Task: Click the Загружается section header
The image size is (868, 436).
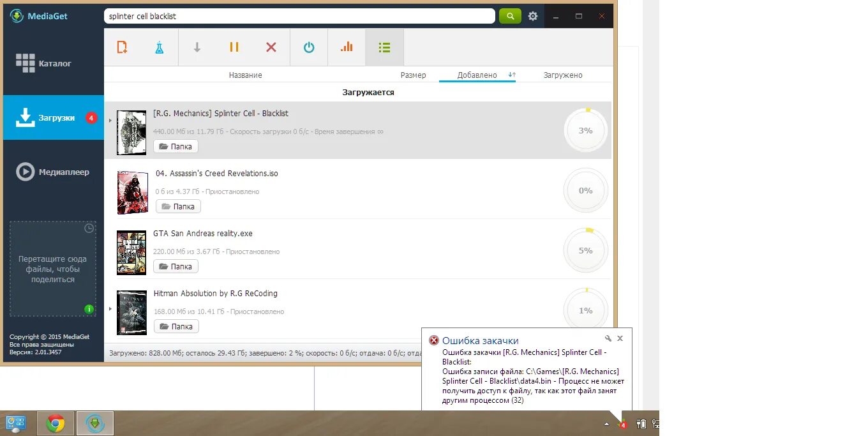Action: coord(368,93)
